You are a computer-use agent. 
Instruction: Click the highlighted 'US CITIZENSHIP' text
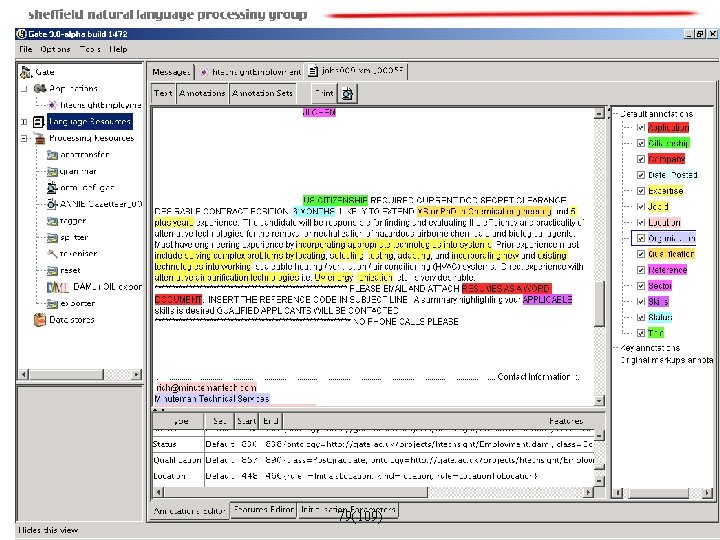335,200
